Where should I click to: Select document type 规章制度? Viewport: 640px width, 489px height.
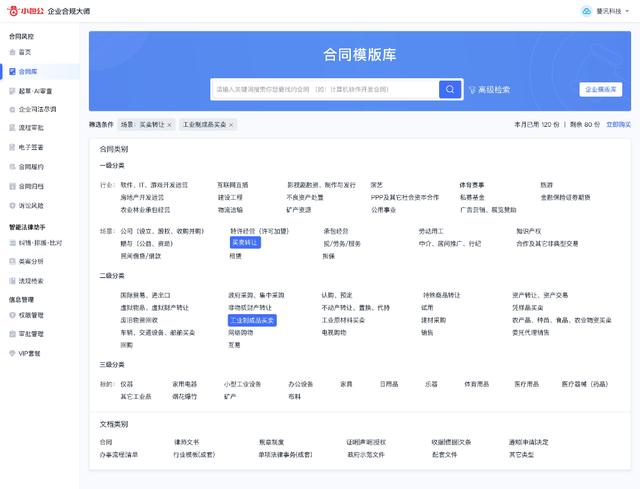271,442
